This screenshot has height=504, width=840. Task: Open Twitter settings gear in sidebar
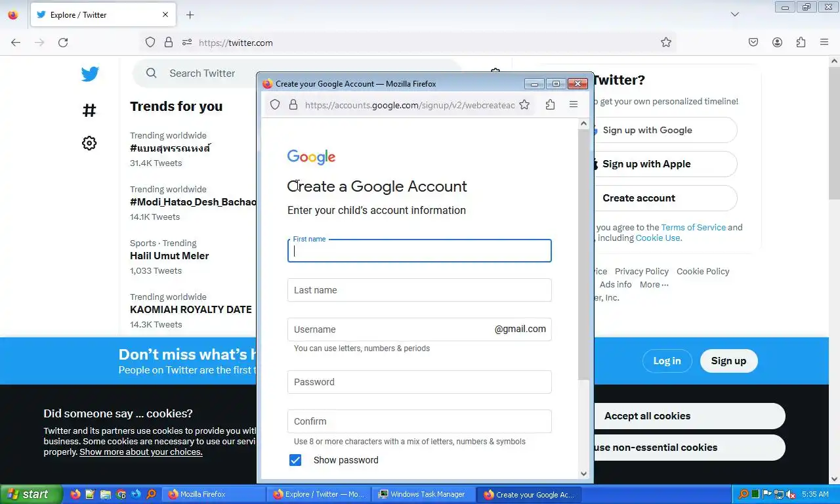(x=89, y=143)
